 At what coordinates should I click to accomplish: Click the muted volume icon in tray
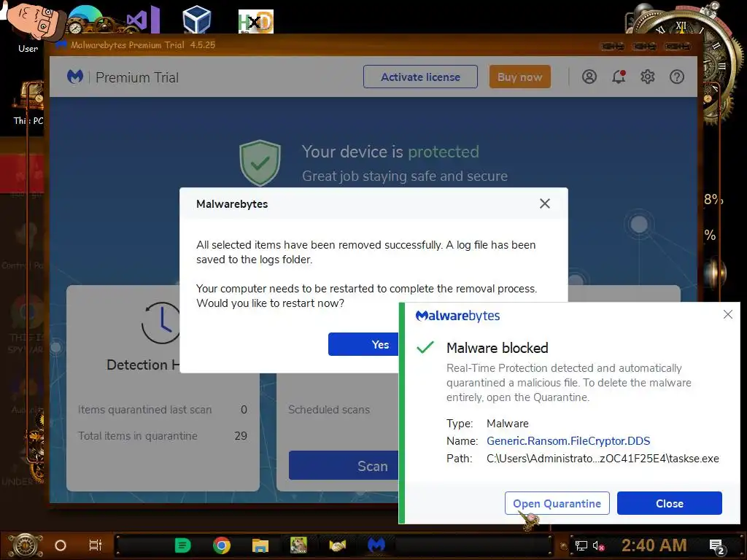click(599, 545)
